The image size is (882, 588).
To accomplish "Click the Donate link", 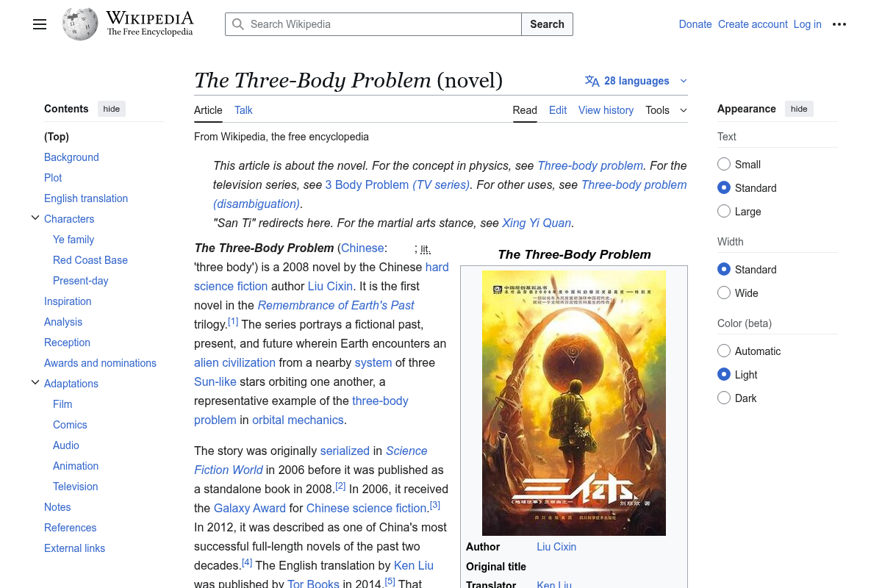I will pyautogui.click(x=695, y=24).
